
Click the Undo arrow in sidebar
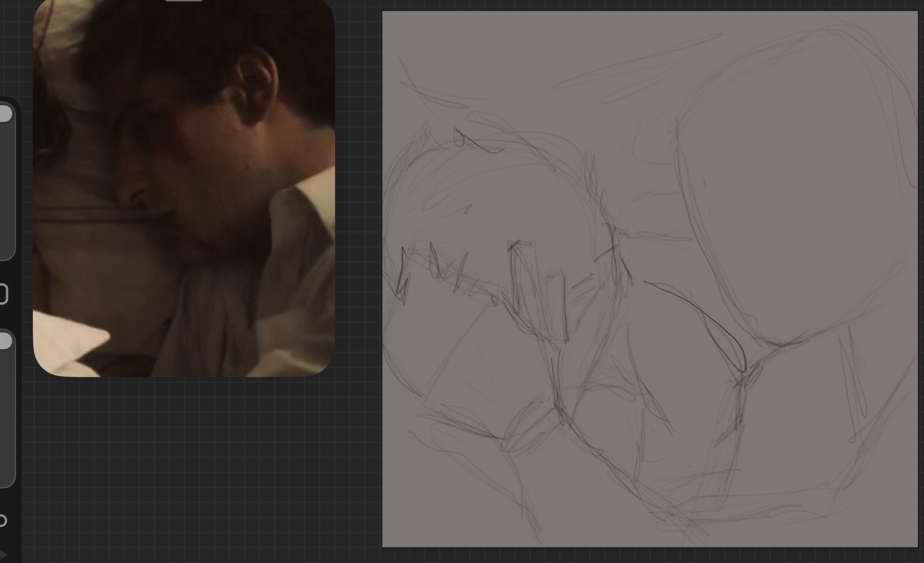tap(2, 520)
